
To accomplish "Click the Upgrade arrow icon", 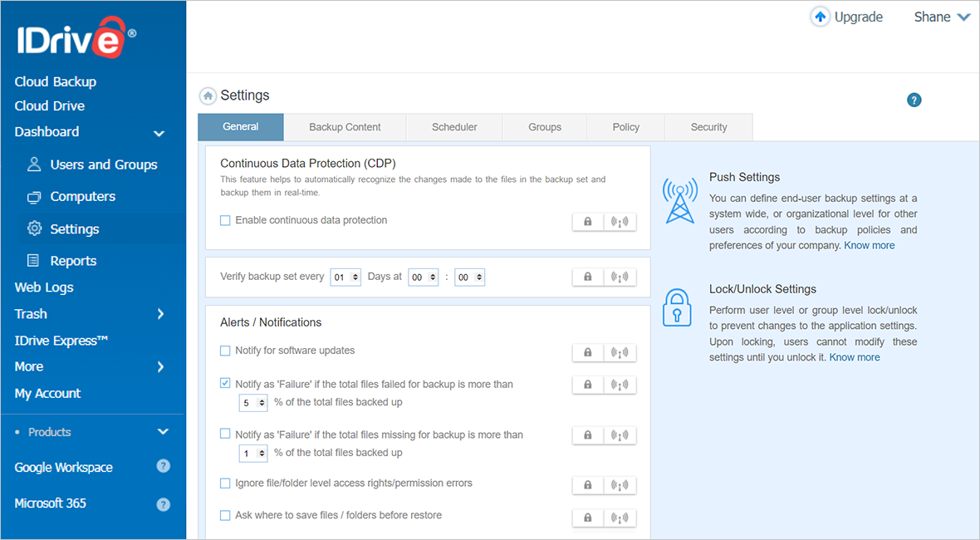I will [821, 17].
